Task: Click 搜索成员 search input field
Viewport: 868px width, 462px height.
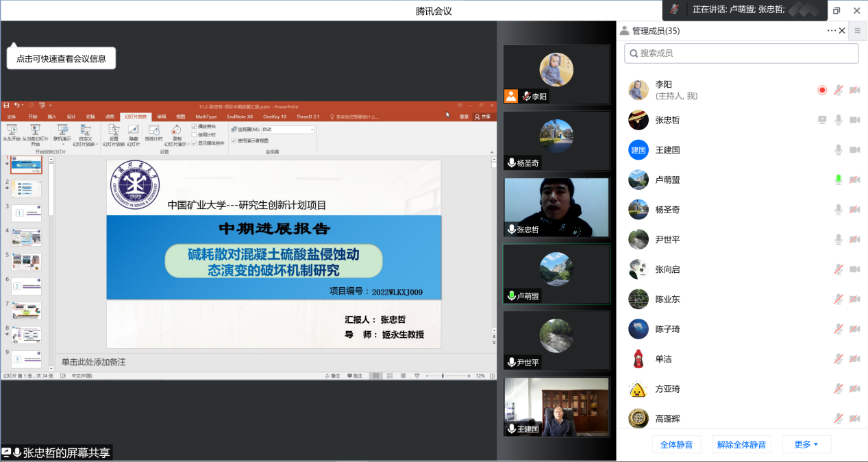Action: pyautogui.click(x=741, y=53)
